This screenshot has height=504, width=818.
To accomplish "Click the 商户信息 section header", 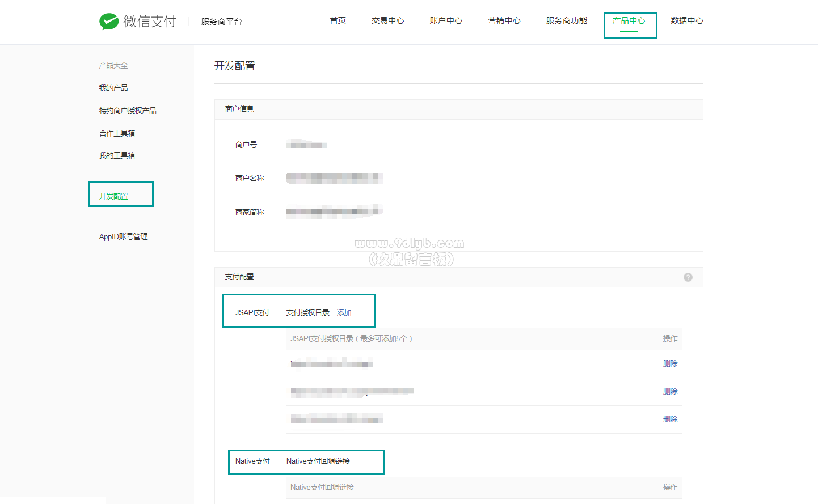I will coord(239,109).
